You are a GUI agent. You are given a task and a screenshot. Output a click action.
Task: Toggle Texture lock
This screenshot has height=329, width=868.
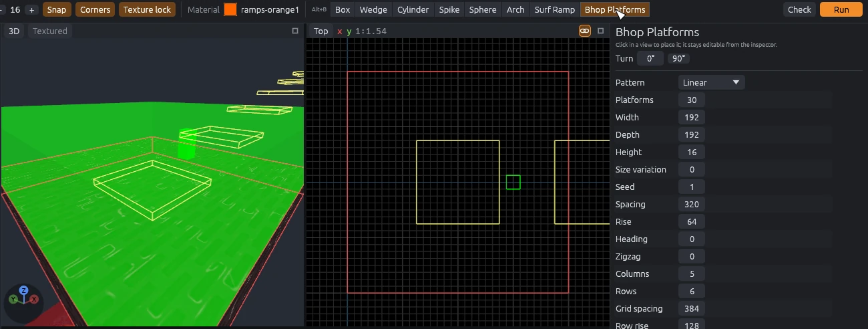148,9
